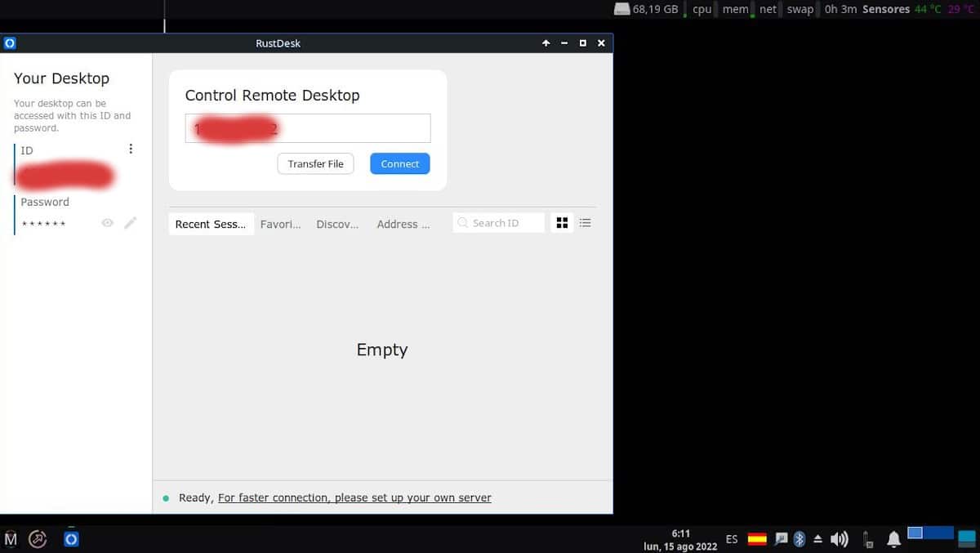Open the volume speaker tray icon
980x553 pixels.
[x=840, y=539]
